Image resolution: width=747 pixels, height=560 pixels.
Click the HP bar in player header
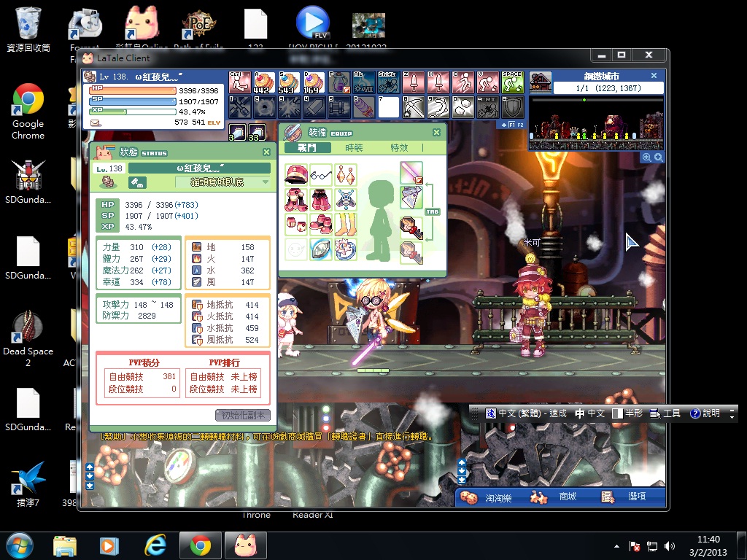[x=133, y=90]
